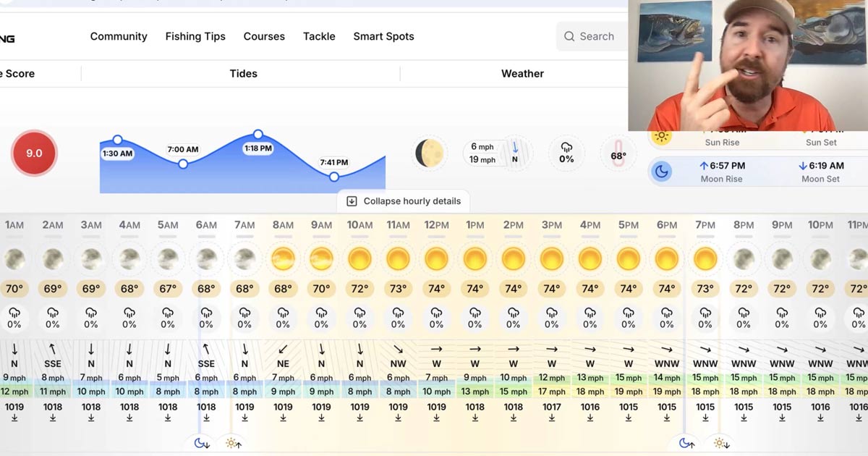Click the partly cloudy icon at 8AM
Screen dimensions: 868x456
[x=283, y=258]
